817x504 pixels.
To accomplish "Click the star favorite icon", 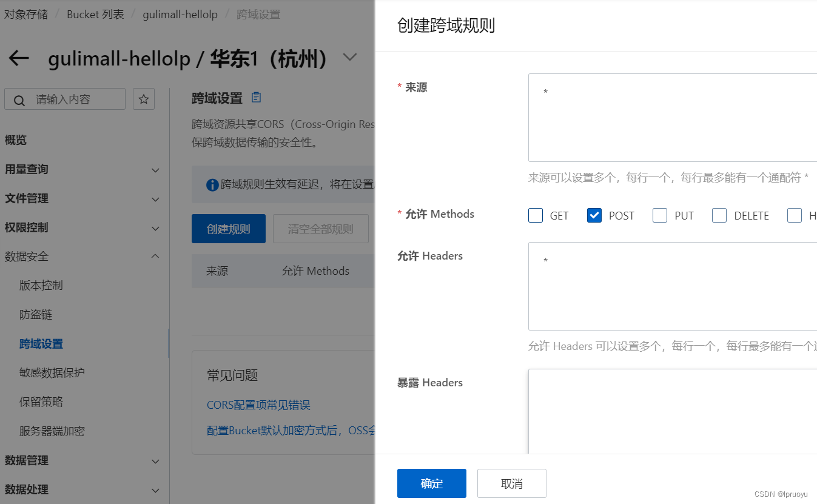I will (x=144, y=99).
